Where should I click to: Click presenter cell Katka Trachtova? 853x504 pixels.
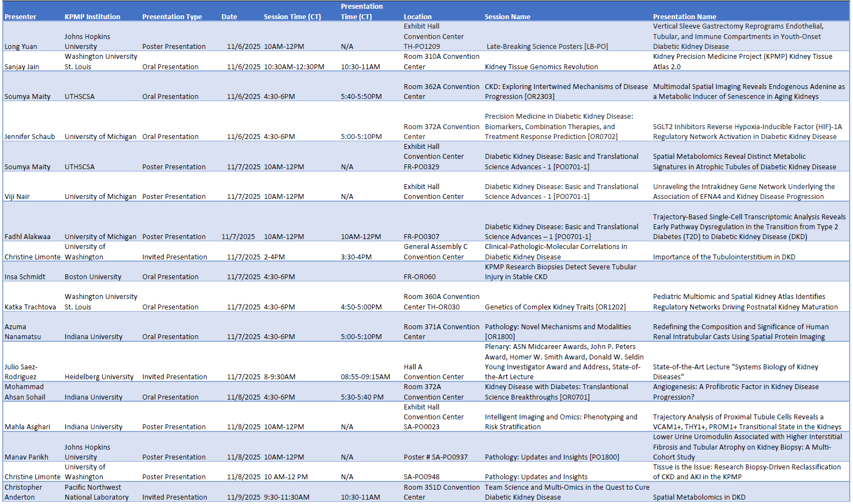tap(30, 307)
